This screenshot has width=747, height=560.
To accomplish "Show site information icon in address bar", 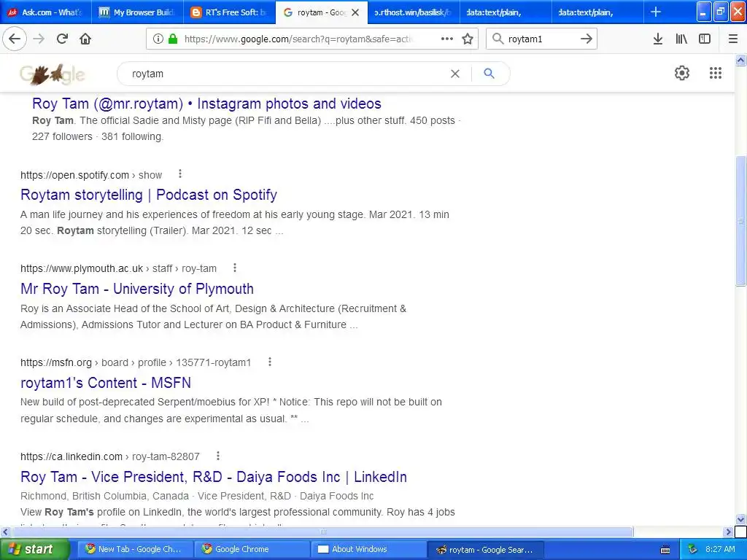I will (x=158, y=39).
